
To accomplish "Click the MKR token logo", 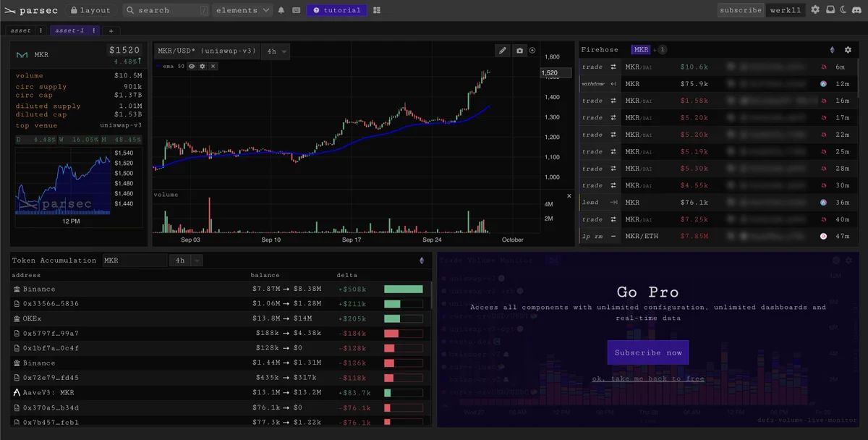I will [x=22, y=55].
